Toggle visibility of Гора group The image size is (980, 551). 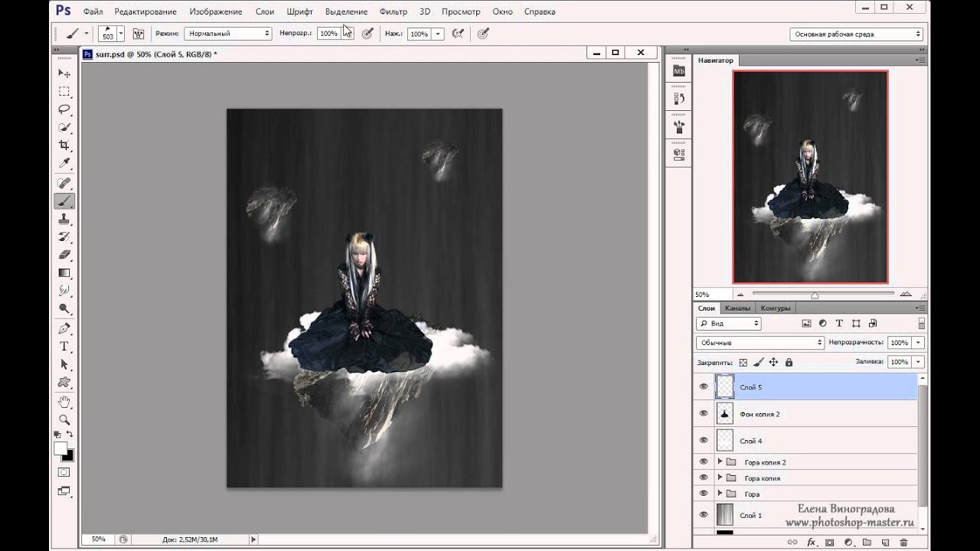coord(704,494)
